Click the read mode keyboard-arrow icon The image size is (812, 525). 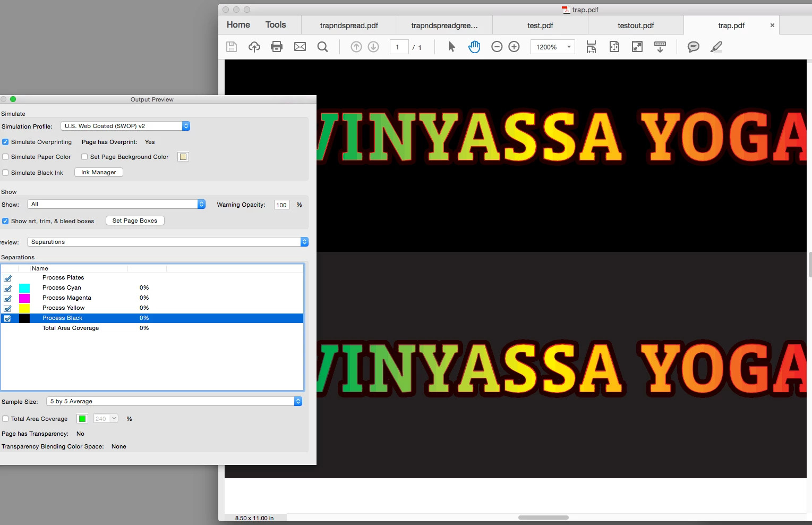tap(660, 47)
